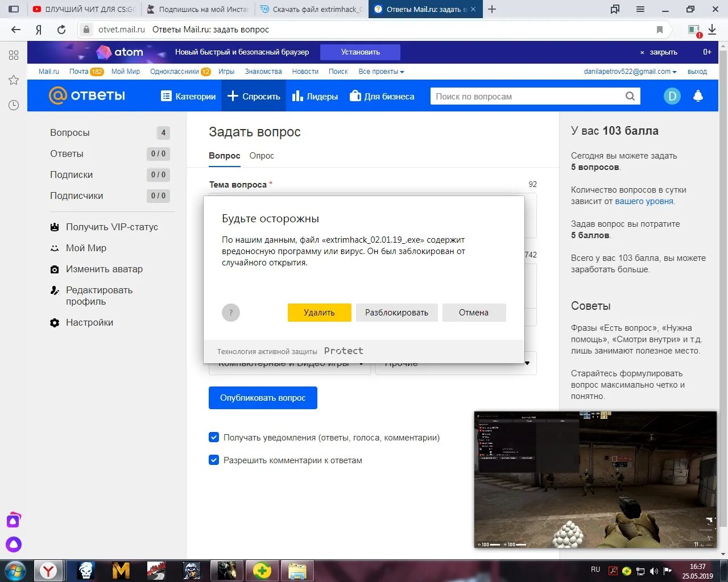
Task: Click Отмена in the dialog
Action: (x=474, y=313)
